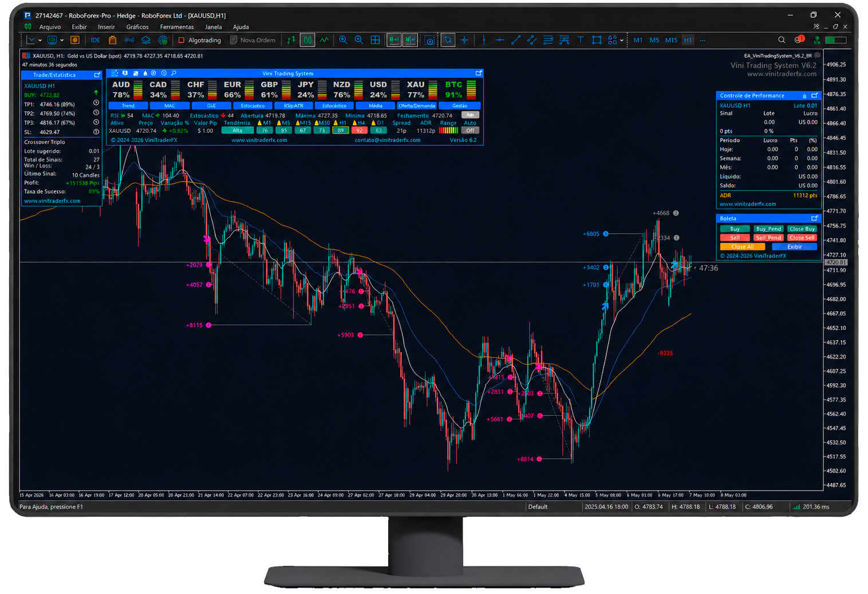Click the Alta tendência indicator
The image size is (868, 594).
point(238,131)
